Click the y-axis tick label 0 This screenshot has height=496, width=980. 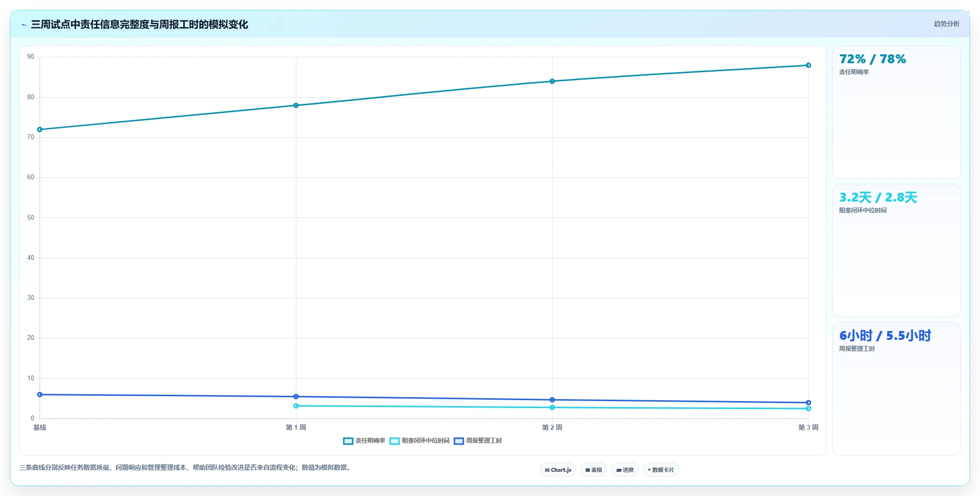(x=33, y=418)
